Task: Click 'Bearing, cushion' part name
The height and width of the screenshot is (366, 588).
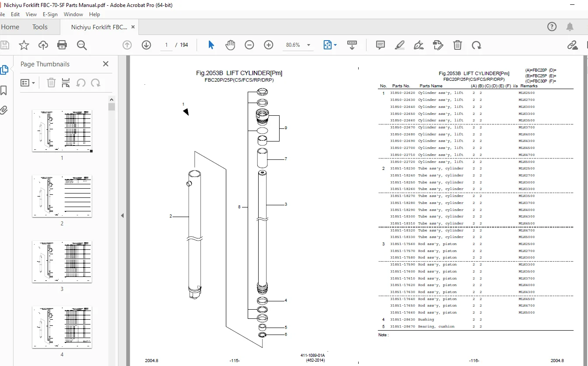Action: [x=436, y=327]
